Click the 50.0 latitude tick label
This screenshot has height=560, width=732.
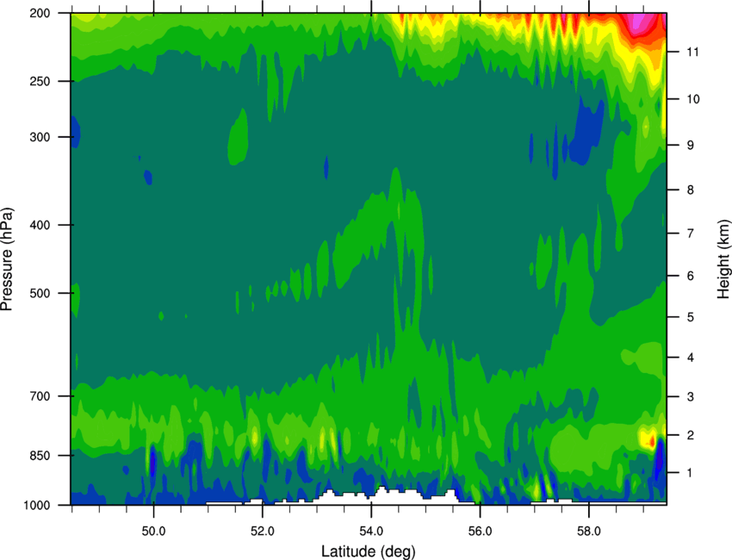(x=153, y=531)
